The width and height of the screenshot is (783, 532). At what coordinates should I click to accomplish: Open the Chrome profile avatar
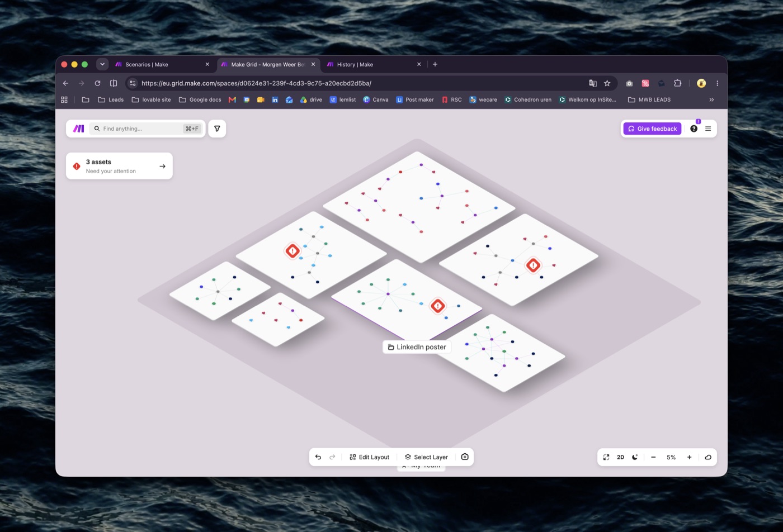click(x=701, y=83)
